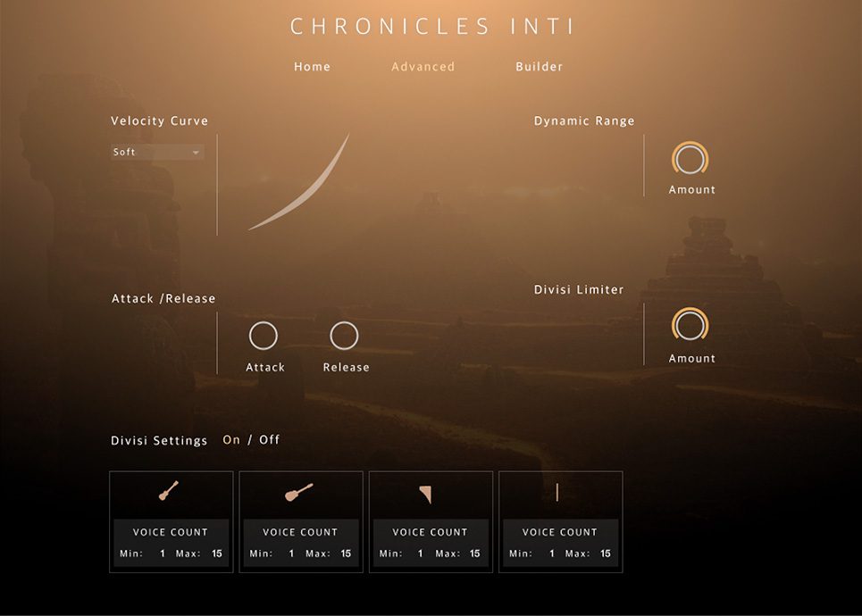Open the Builder tab

click(539, 66)
